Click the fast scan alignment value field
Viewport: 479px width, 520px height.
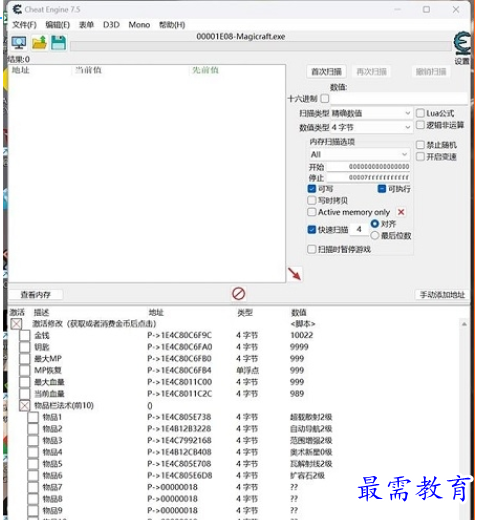pos(359,229)
